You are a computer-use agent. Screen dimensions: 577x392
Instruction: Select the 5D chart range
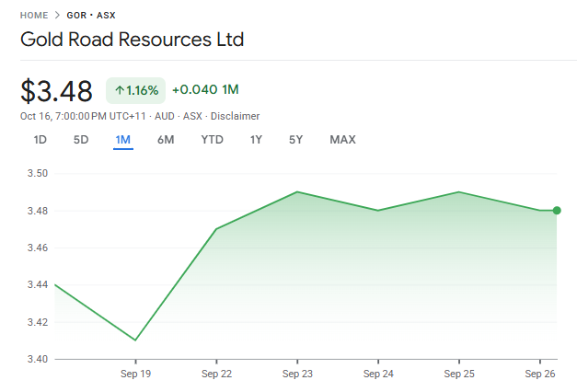click(81, 140)
